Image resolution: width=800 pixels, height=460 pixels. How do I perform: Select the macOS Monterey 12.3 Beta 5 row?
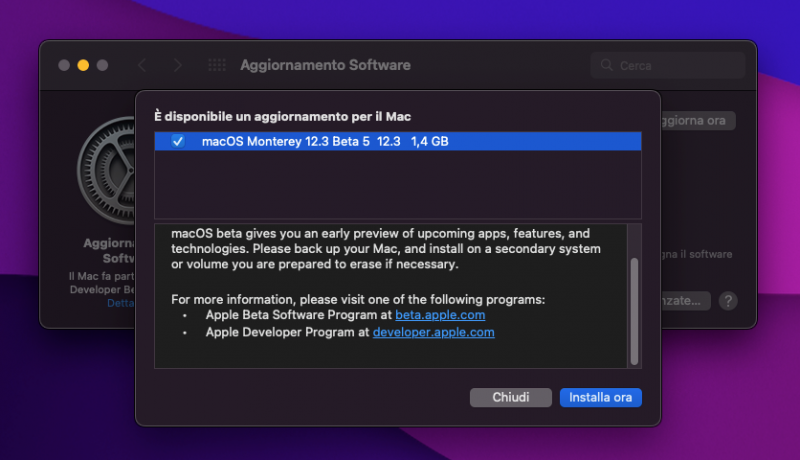[400, 142]
